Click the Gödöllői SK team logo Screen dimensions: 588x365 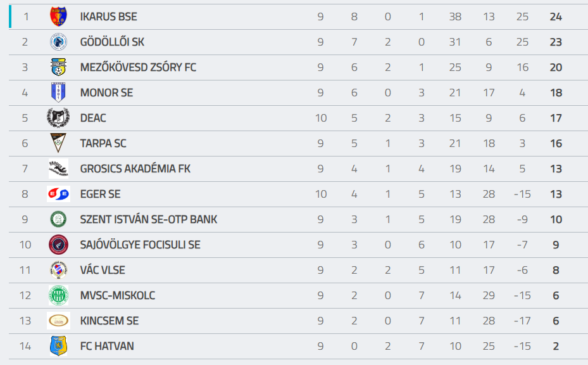click(58, 42)
